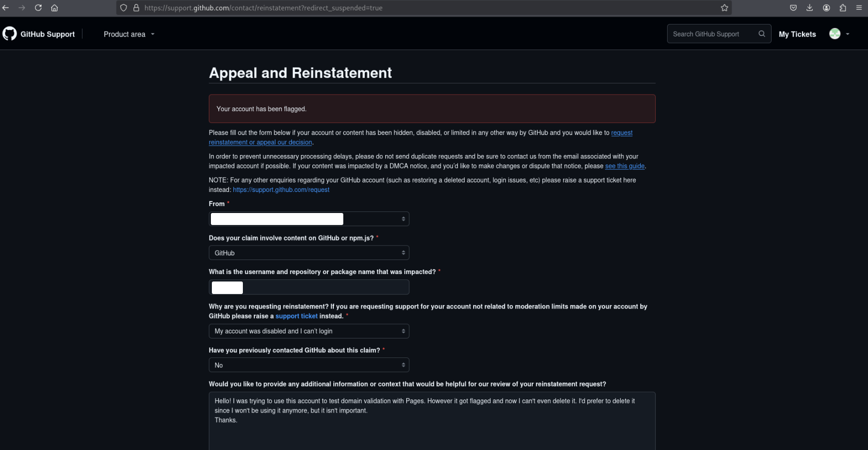The image size is (868, 450).
Task: Reload the page with browser refresh icon
Action: pos(38,8)
